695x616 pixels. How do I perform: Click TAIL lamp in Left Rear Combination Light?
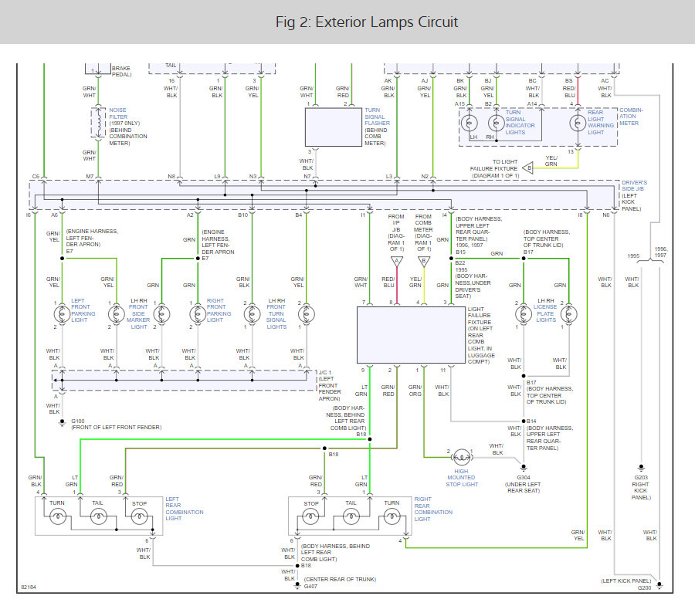pyautogui.click(x=98, y=516)
